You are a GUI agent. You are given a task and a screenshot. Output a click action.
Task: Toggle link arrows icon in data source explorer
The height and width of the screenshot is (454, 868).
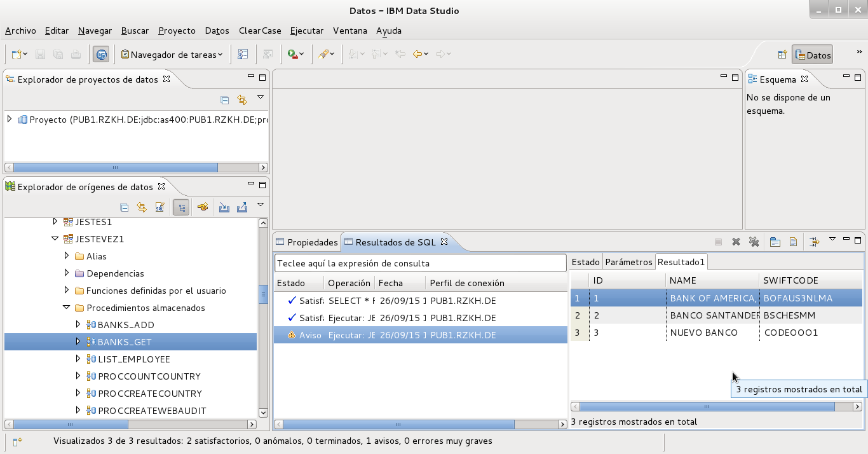click(x=142, y=207)
